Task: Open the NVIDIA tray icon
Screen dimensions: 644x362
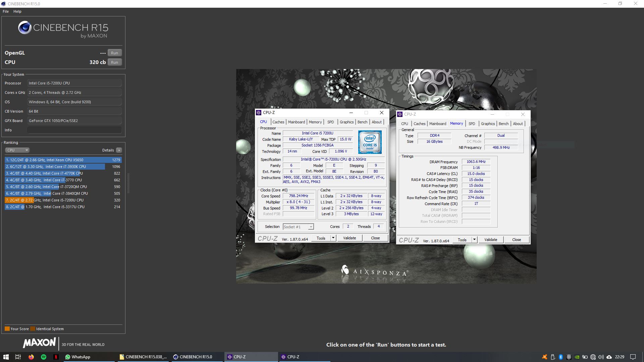Action: point(577,357)
